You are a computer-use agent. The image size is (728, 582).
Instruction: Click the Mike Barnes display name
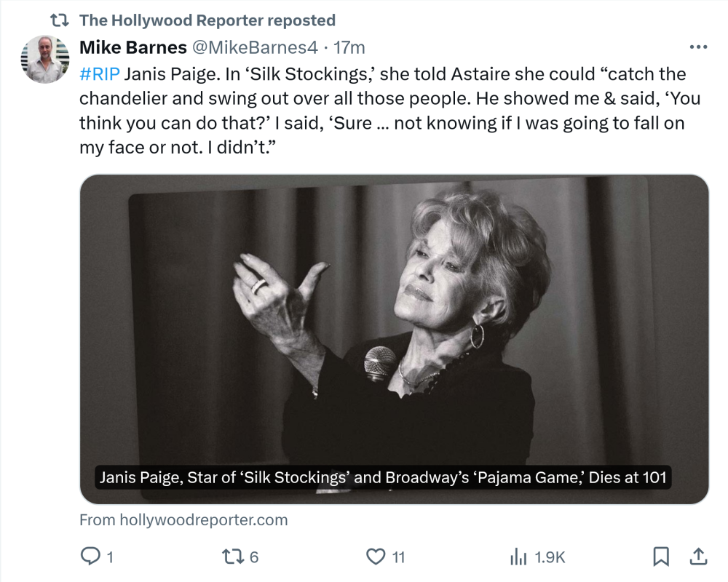[x=132, y=47]
